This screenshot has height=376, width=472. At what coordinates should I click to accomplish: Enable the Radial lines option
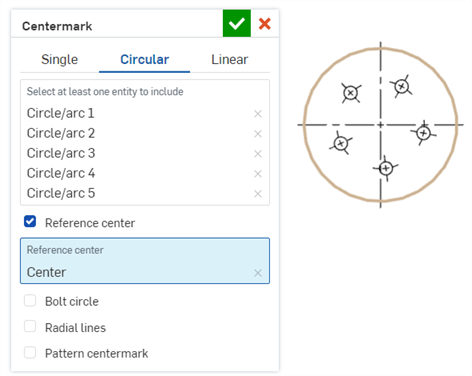click(x=30, y=326)
